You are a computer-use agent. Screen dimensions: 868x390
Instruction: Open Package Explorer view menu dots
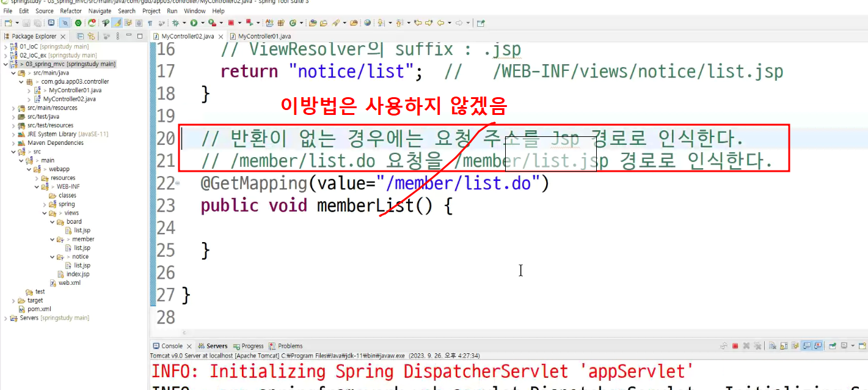click(x=117, y=36)
